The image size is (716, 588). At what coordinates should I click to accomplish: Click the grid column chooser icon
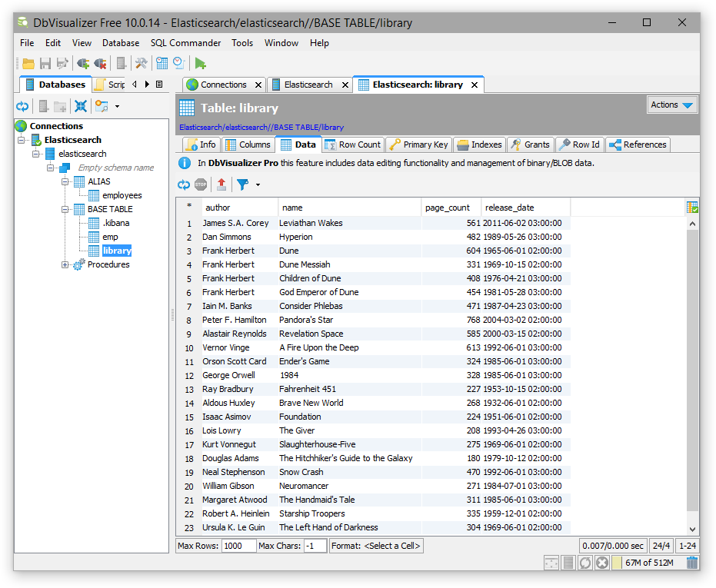(x=692, y=208)
